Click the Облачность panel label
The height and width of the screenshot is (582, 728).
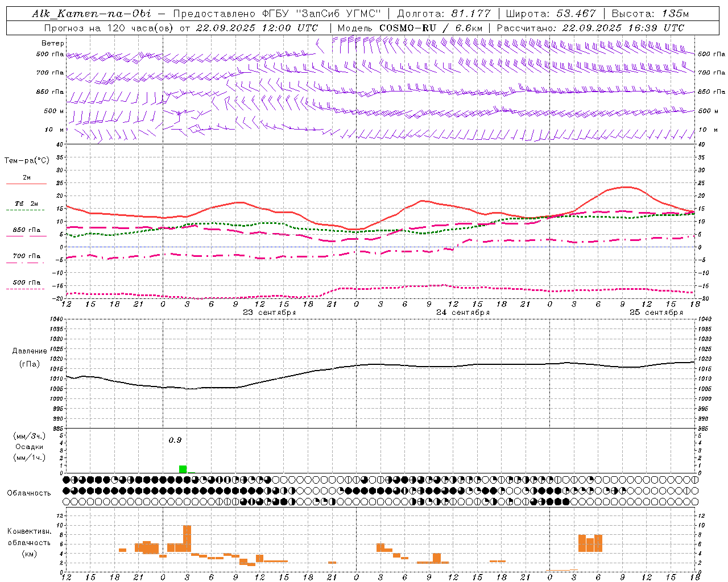click(x=29, y=493)
